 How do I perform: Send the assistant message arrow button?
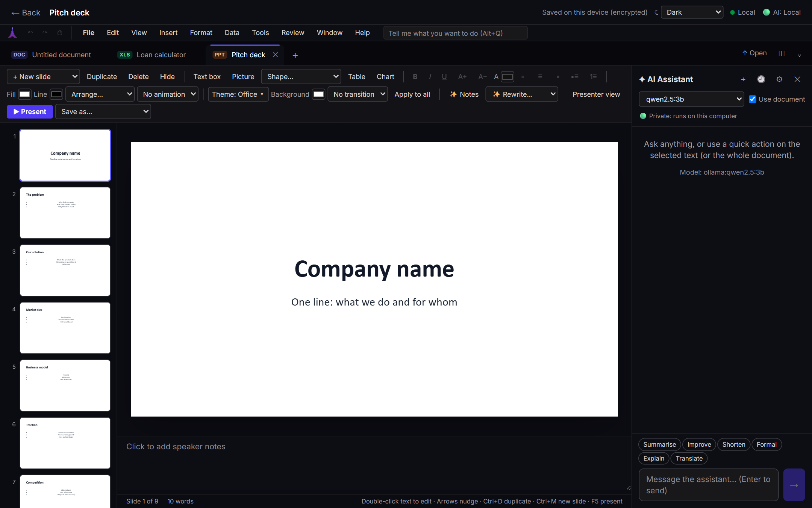tap(794, 485)
